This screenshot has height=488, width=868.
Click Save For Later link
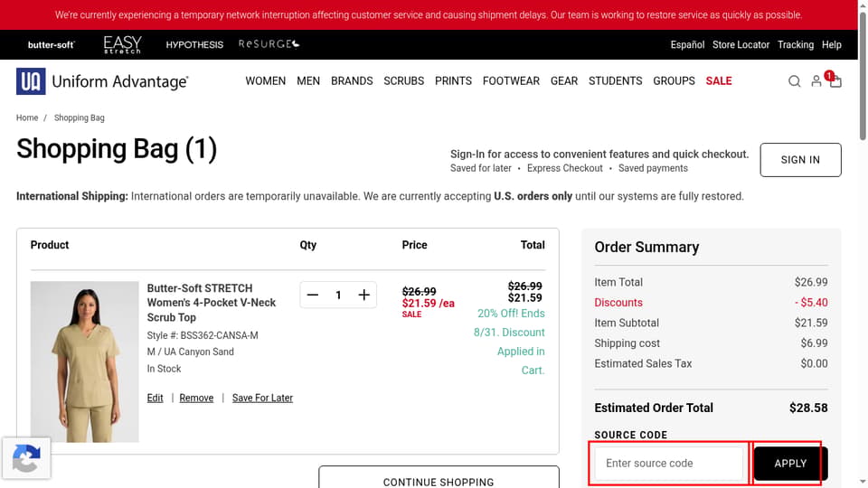click(262, 398)
